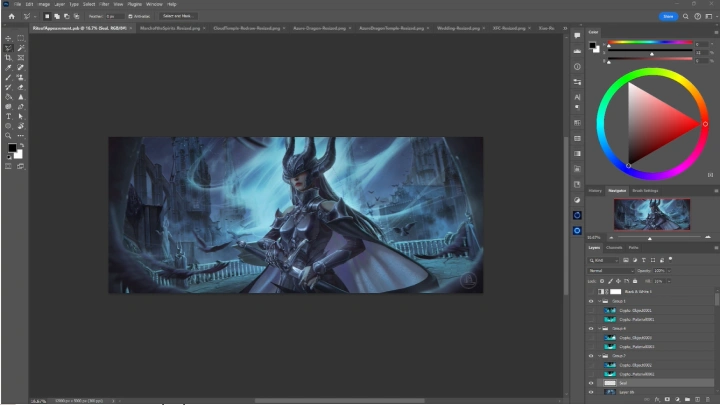The width and height of the screenshot is (720, 405).
Task: Open the layer style fx menu
Action: (657, 399)
